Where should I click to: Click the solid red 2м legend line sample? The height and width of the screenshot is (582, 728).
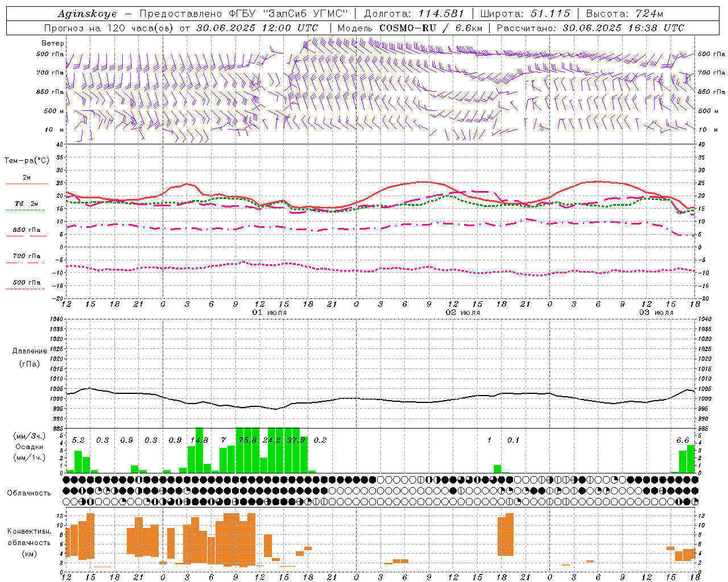click(x=26, y=184)
